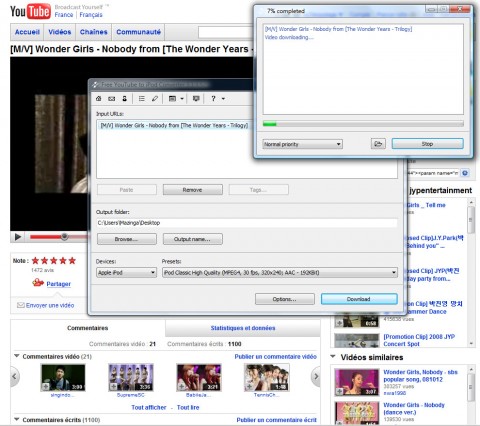Click the Tout lire link
480x426 pixels.
coord(188,407)
